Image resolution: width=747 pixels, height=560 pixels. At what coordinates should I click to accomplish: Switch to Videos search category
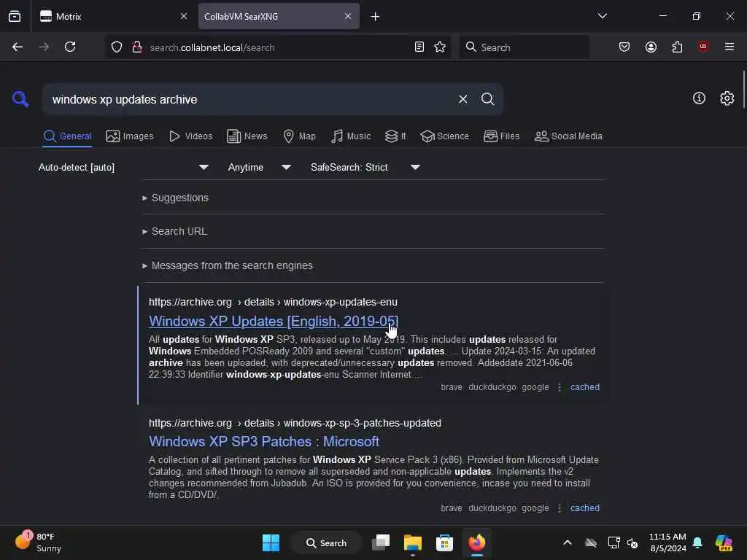[x=190, y=136]
